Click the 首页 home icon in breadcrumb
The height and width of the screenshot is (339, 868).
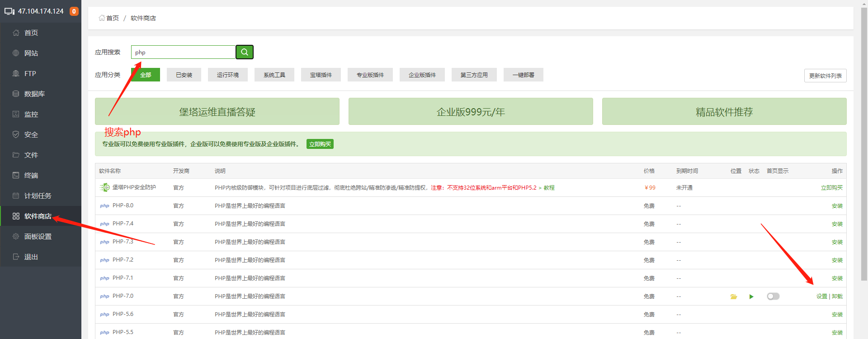pyautogui.click(x=102, y=18)
